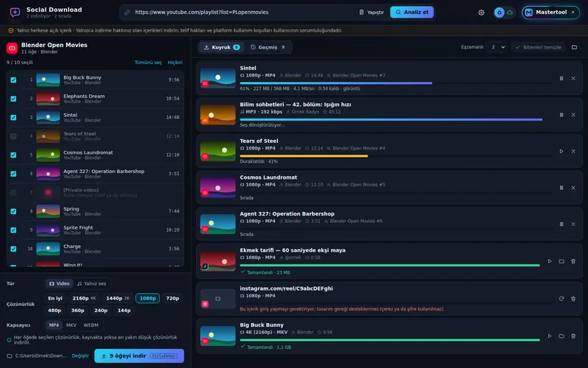The height and width of the screenshot is (368, 588).
Task: Choose the WEBM container
Action: (x=90, y=325)
